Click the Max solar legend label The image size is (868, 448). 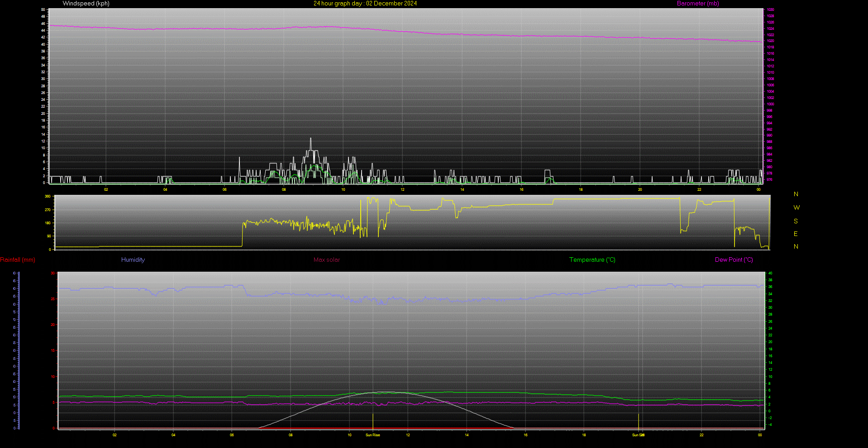327,260
